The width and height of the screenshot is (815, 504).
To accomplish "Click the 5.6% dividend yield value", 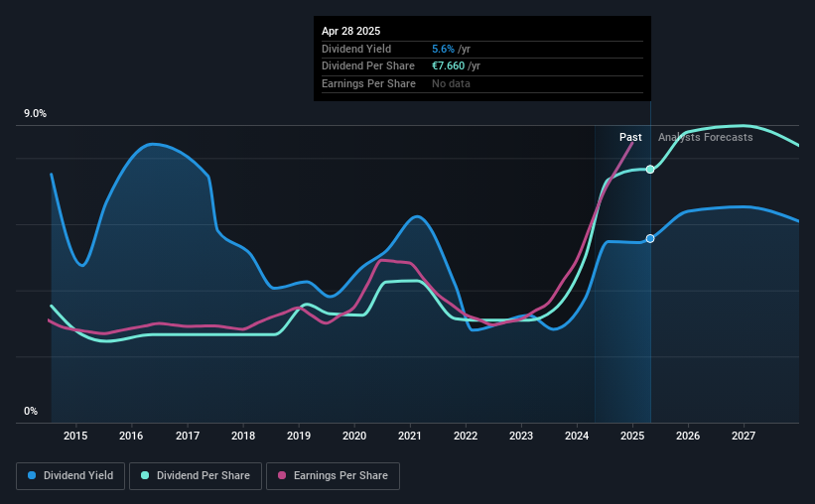I will 443,49.
